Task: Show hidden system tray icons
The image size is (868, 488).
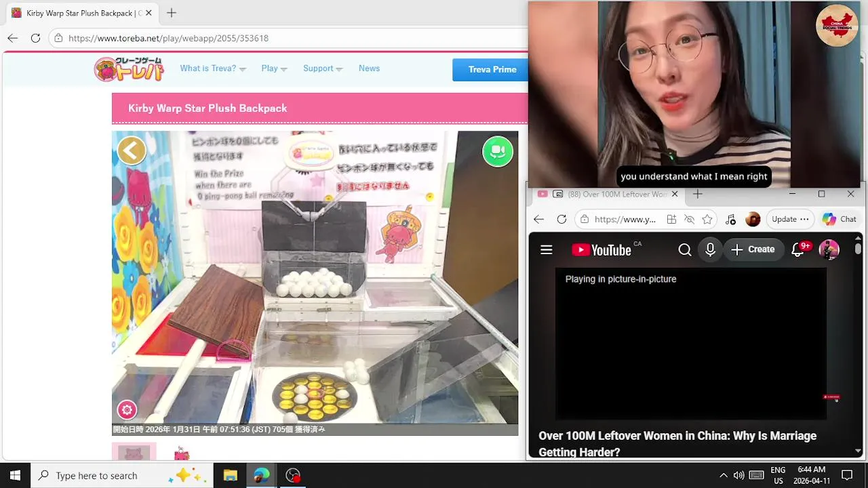Action: coord(724,475)
